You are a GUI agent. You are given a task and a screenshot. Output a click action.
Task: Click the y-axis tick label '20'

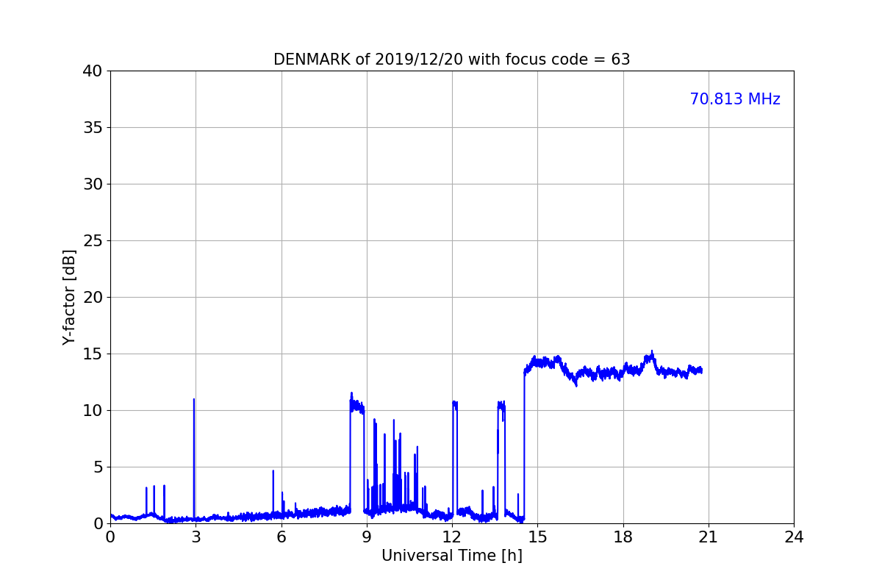click(93, 298)
